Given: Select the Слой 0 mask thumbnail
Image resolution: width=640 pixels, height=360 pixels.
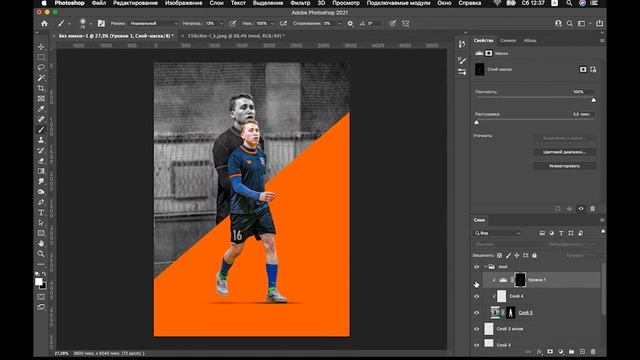Looking at the screenshot, I should (x=510, y=313).
